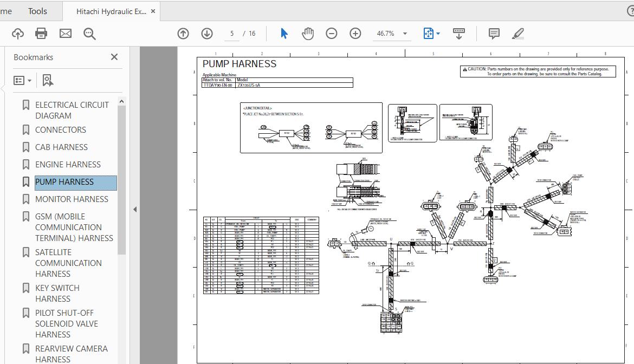634x364 pixels.
Task: Activate the hand pan tool
Action: pos(308,34)
